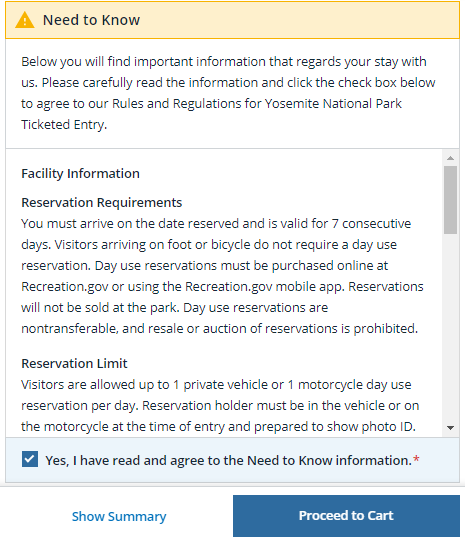Click the paragraph about 1 private vehicle limit

point(220,405)
